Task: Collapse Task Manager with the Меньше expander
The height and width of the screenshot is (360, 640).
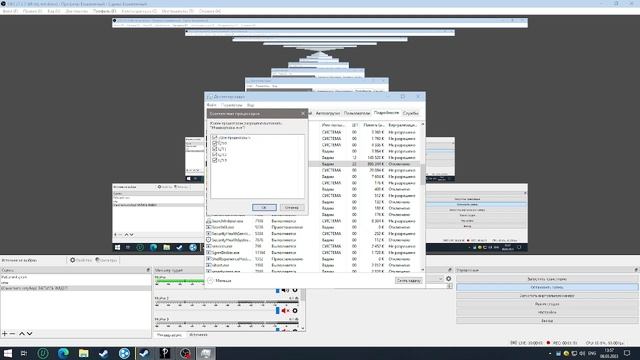Action: (220, 280)
